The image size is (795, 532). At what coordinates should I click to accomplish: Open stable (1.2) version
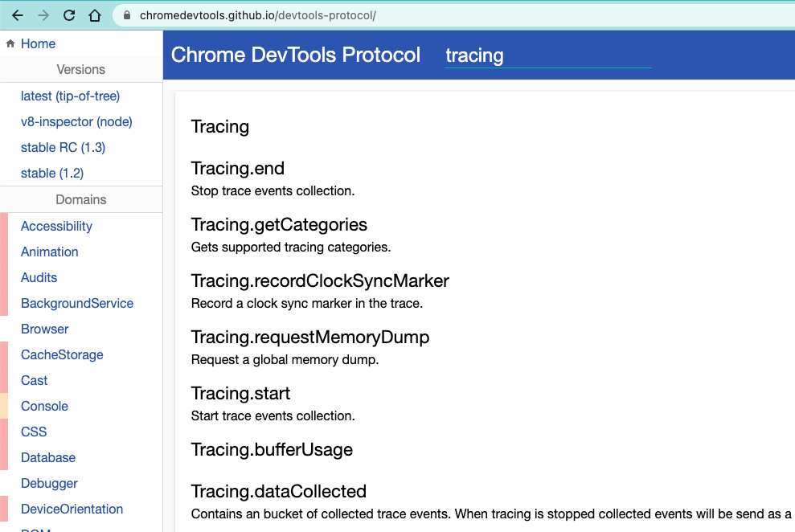click(52, 174)
